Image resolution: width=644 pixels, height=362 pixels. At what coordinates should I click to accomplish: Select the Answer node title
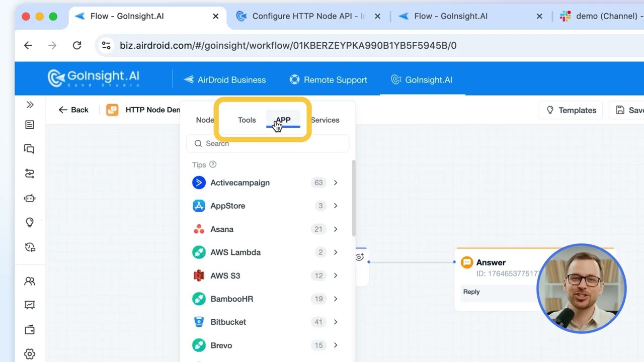(491, 262)
